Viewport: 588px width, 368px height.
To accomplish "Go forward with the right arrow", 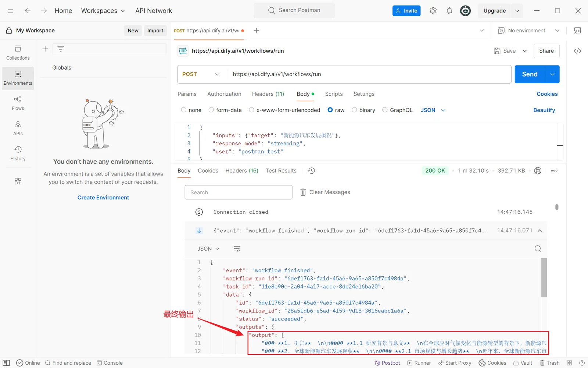I will [44, 11].
